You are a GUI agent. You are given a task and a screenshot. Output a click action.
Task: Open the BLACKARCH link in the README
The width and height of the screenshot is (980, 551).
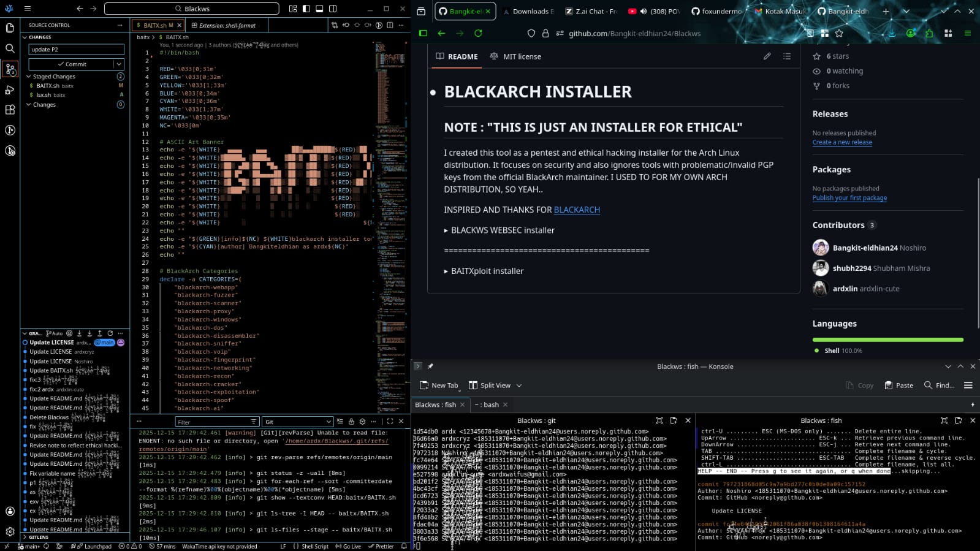coord(577,210)
